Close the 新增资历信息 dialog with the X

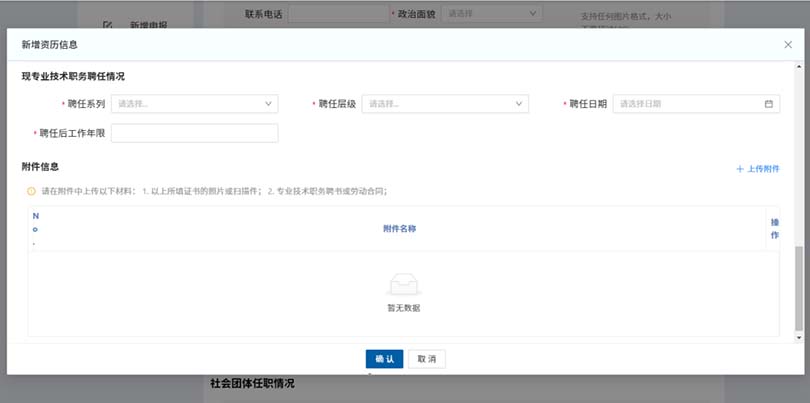point(788,44)
